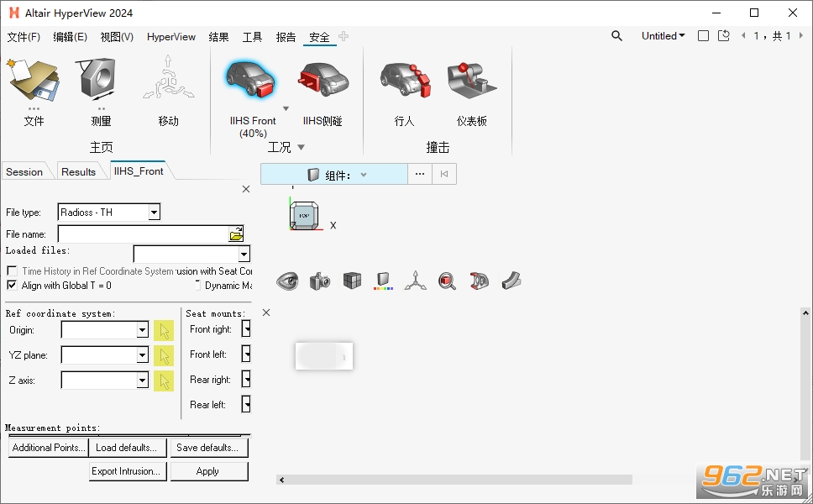The width and height of the screenshot is (813, 504).
Task: Go to the next page arrow
Action: pyautogui.click(x=800, y=36)
